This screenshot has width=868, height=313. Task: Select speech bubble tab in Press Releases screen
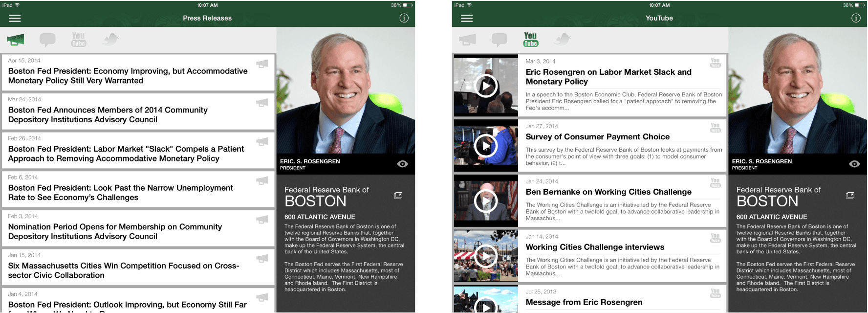[47, 40]
